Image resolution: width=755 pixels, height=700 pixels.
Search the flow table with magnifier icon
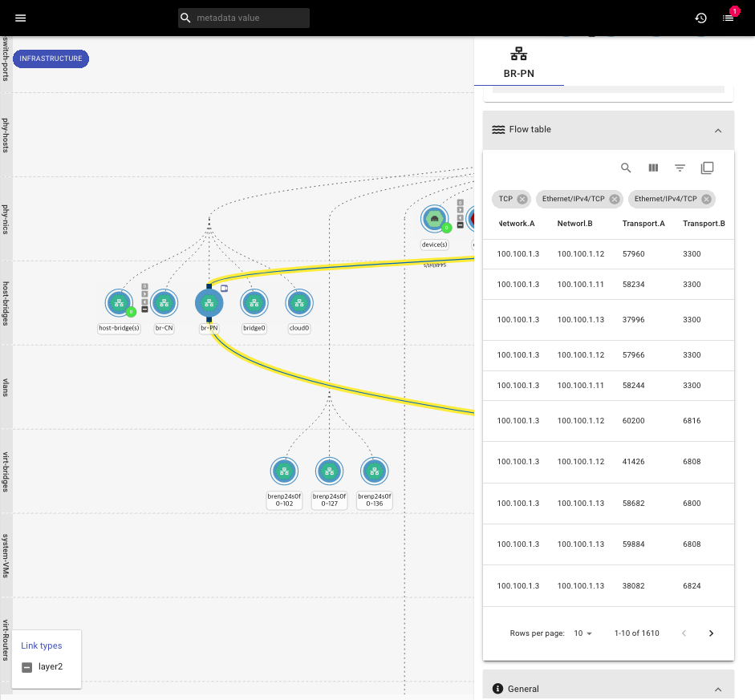(x=626, y=168)
